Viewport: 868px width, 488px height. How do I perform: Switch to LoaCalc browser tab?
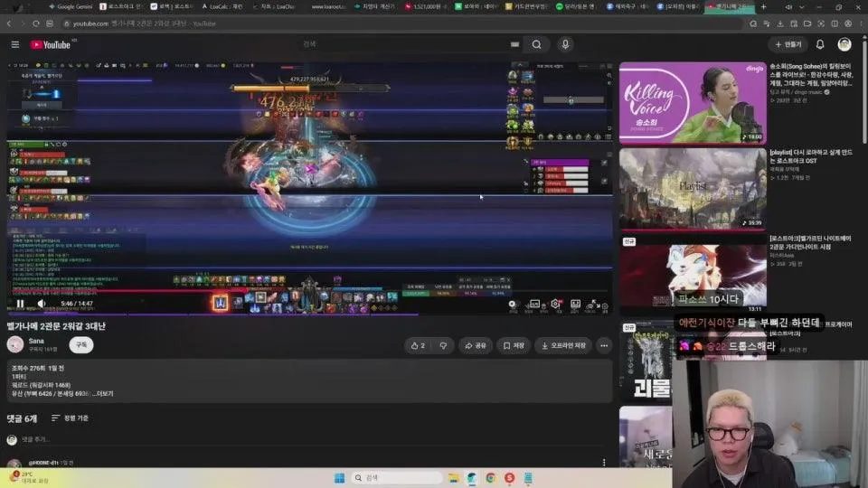tap(222, 6)
